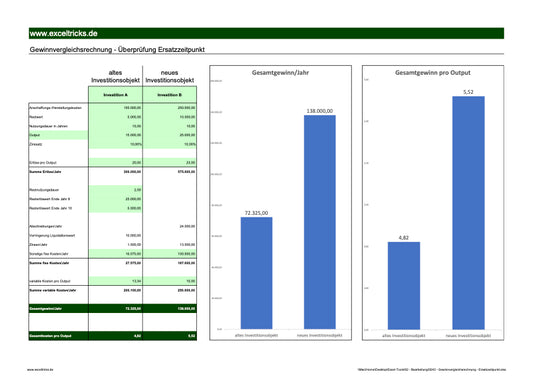Click the 'Abschreibungen/Jahr' row label
Viewport: 533px width, 377px height.
tap(46, 226)
